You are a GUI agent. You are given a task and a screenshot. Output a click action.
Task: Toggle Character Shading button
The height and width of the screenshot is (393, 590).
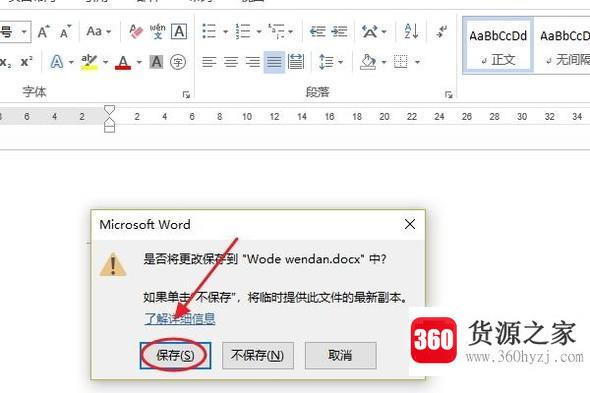pyautogui.click(x=156, y=62)
